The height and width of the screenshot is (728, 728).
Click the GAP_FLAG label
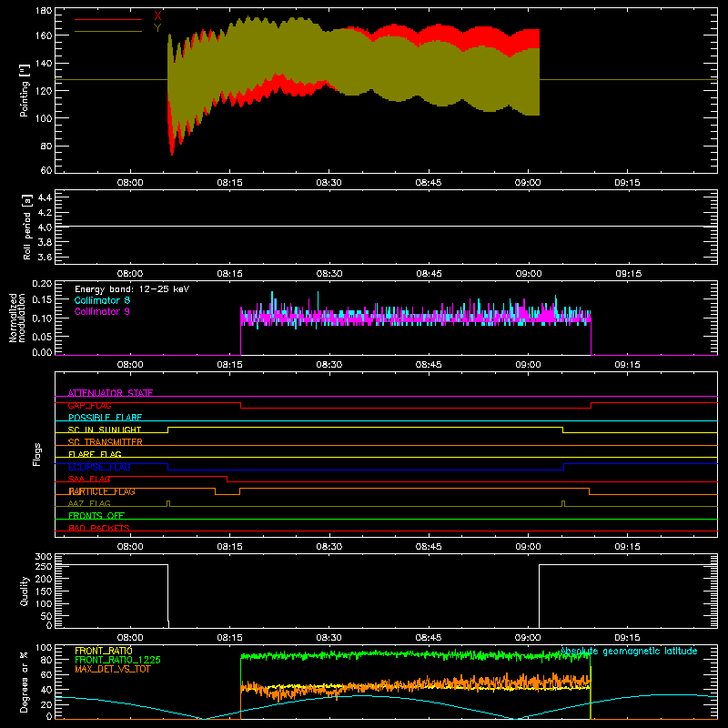(x=89, y=405)
